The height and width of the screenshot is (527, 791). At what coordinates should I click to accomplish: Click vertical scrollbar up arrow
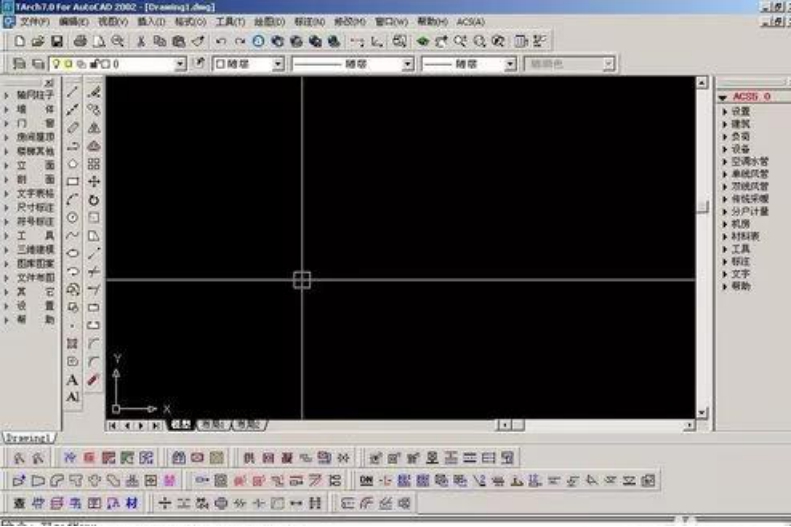tap(702, 83)
